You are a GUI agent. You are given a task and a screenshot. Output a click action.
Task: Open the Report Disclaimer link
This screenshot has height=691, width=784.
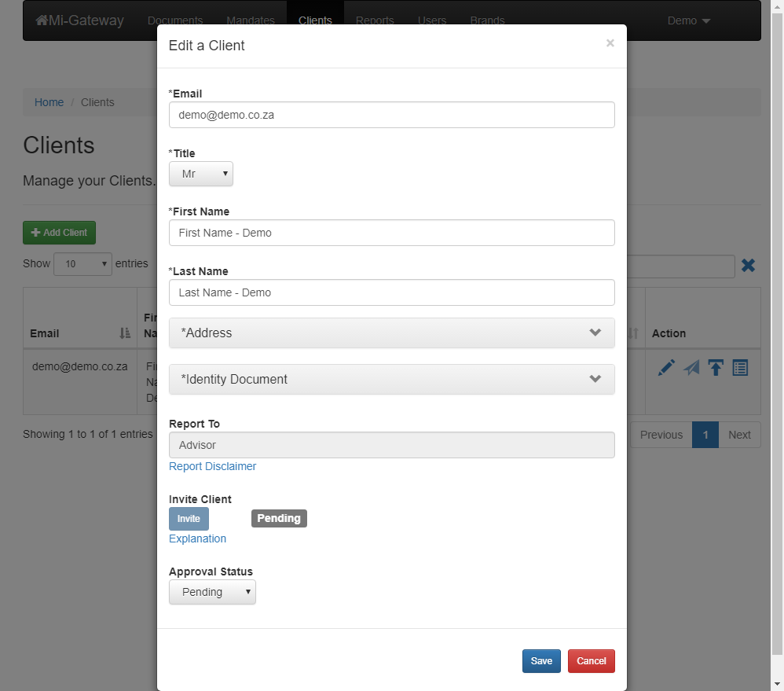coord(212,466)
